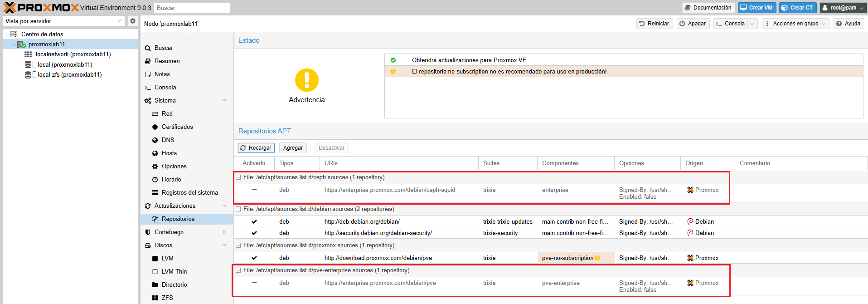Select non-subscription warning status row
868x304 pixels.
pyautogui.click(x=624, y=71)
